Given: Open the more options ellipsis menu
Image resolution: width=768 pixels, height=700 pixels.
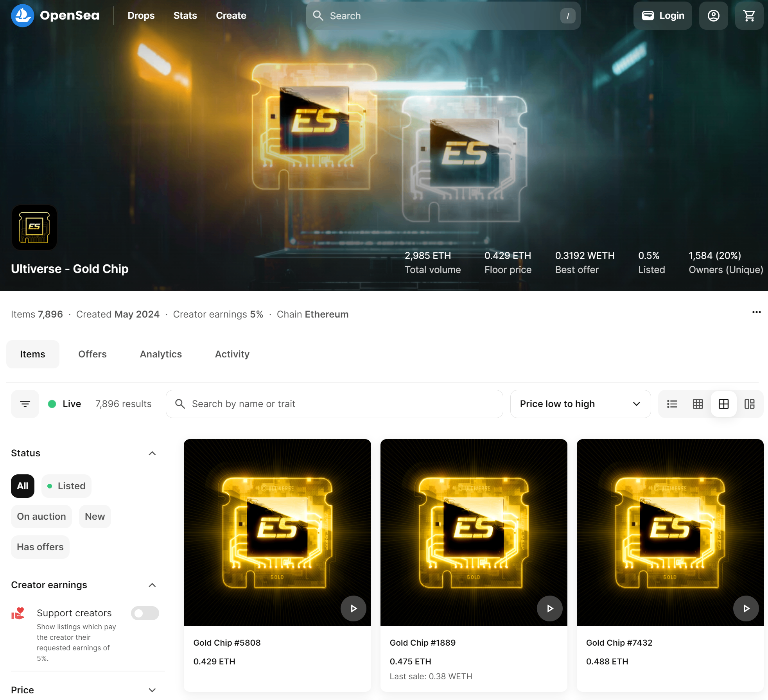Looking at the screenshot, I should coord(756,312).
